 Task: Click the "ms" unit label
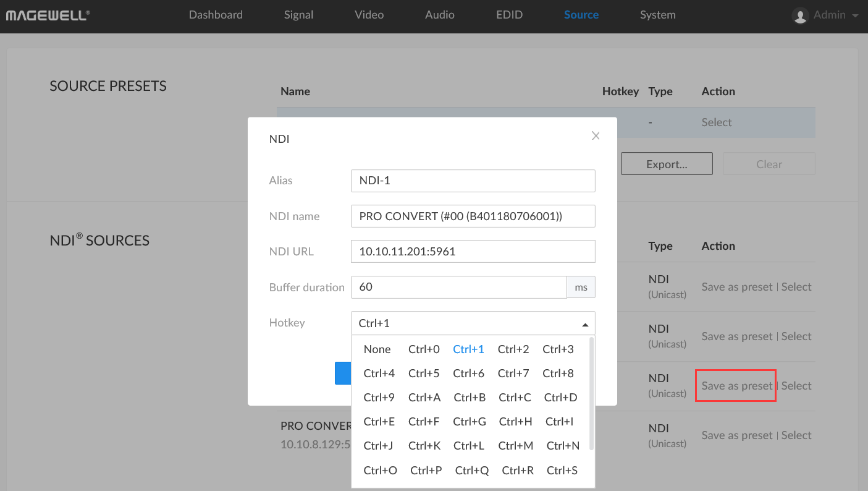pyautogui.click(x=581, y=288)
